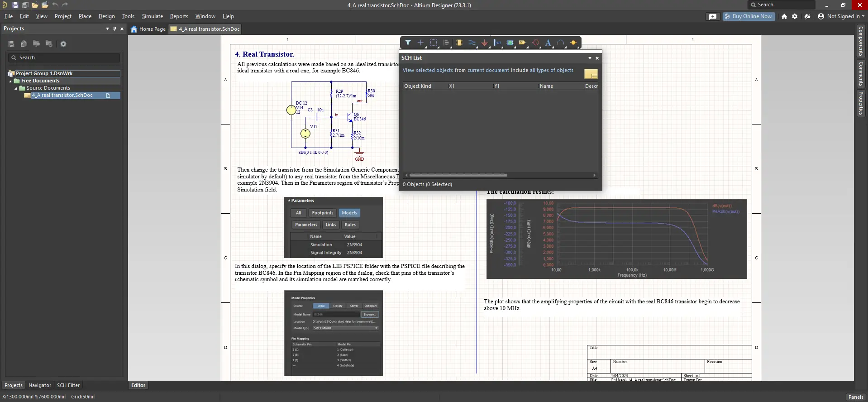Open the Properties side panel
The height and width of the screenshot is (402, 868).
click(x=861, y=103)
